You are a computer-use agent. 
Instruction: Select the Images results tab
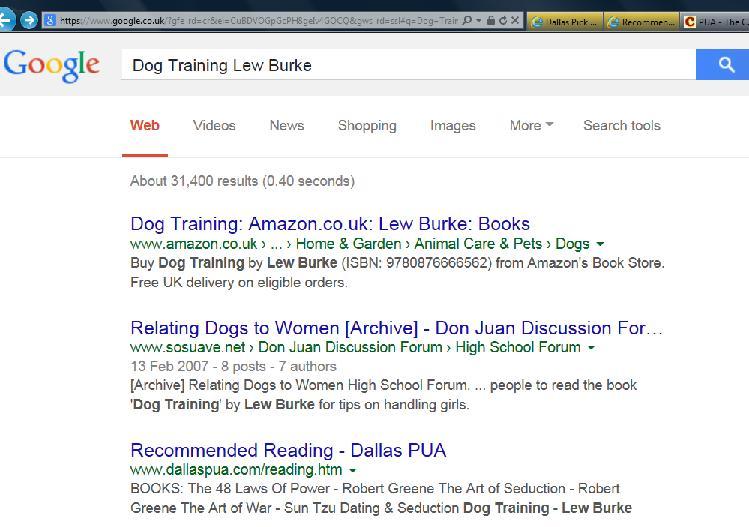pos(453,126)
